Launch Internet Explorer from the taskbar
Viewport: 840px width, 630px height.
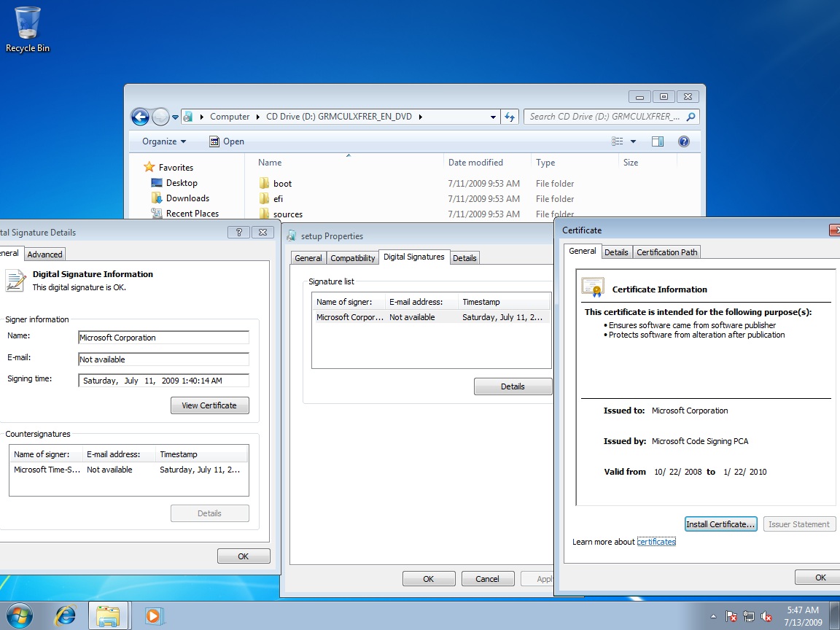[66, 615]
